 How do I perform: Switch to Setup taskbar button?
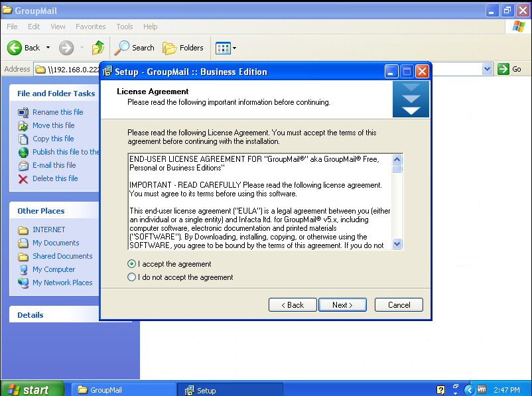coord(230,390)
